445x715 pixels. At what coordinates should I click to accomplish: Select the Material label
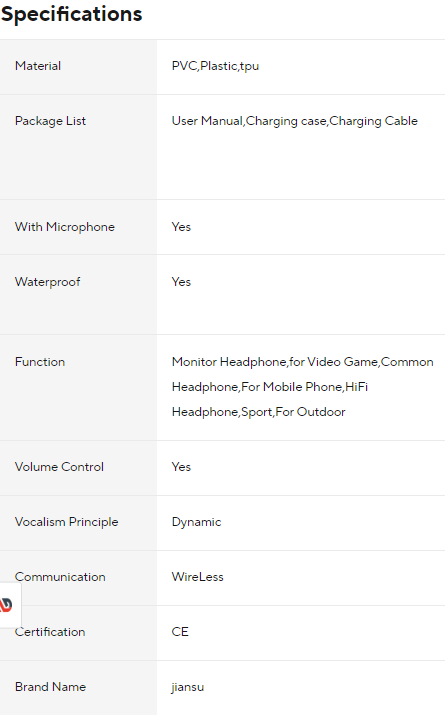click(38, 66)
